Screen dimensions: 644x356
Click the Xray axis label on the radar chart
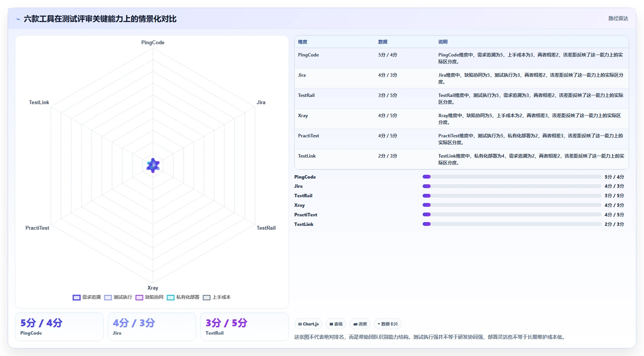tap(153, 288)
